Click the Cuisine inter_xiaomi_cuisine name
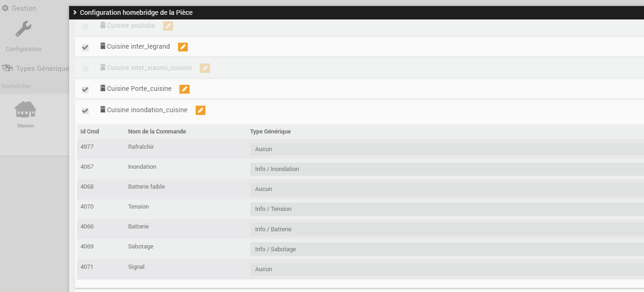This screenshot has height=292, width=644. [149, 68]
